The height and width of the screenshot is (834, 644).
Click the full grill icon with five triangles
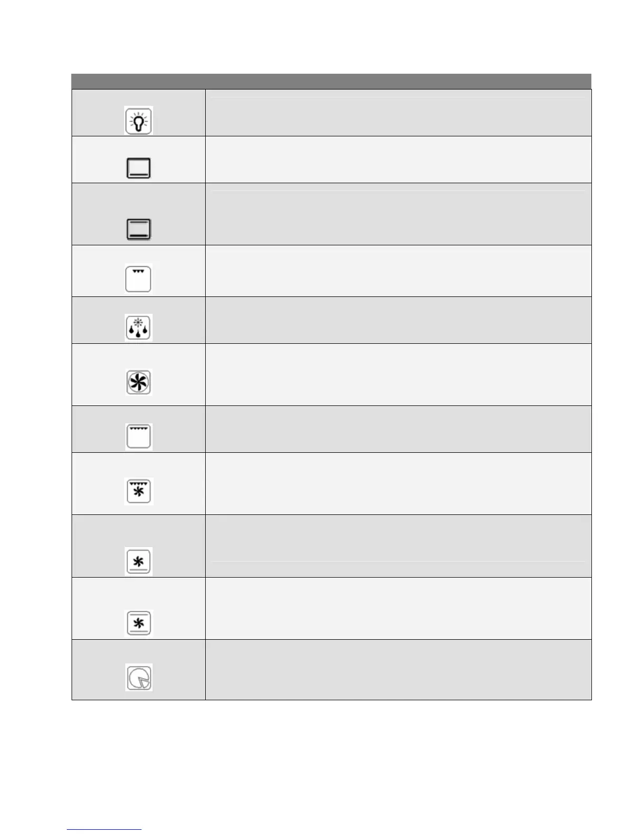pos(138,436)
